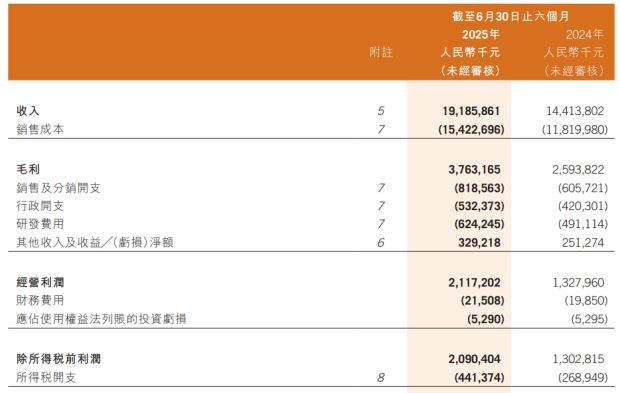This screenshot has width=620, height=393.
Task: Click pre-tax profit value 2,090,404
Action: coord(474,359)
